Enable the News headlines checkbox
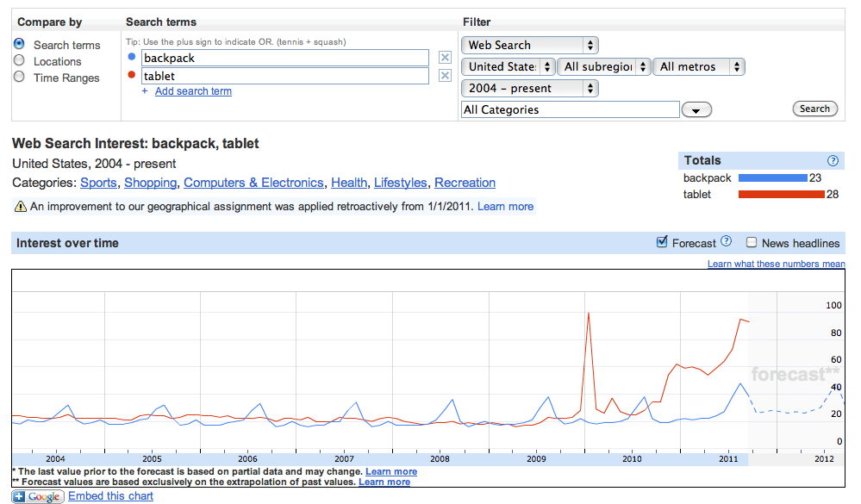861x504 pixels. click(752, 242)
